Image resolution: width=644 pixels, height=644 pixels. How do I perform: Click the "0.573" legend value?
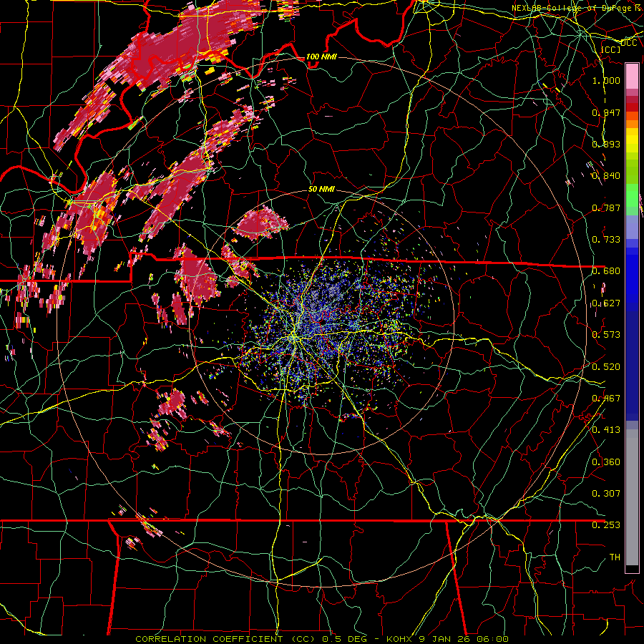point(606,335)
